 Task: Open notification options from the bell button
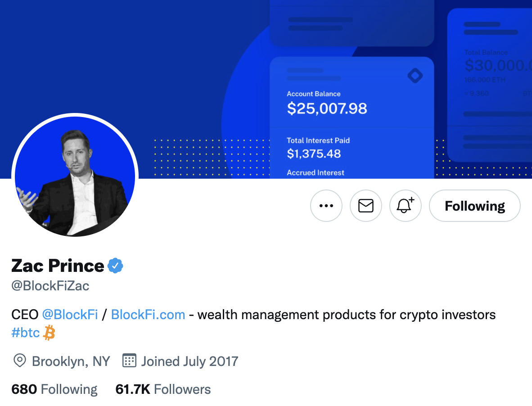(405, 206)
